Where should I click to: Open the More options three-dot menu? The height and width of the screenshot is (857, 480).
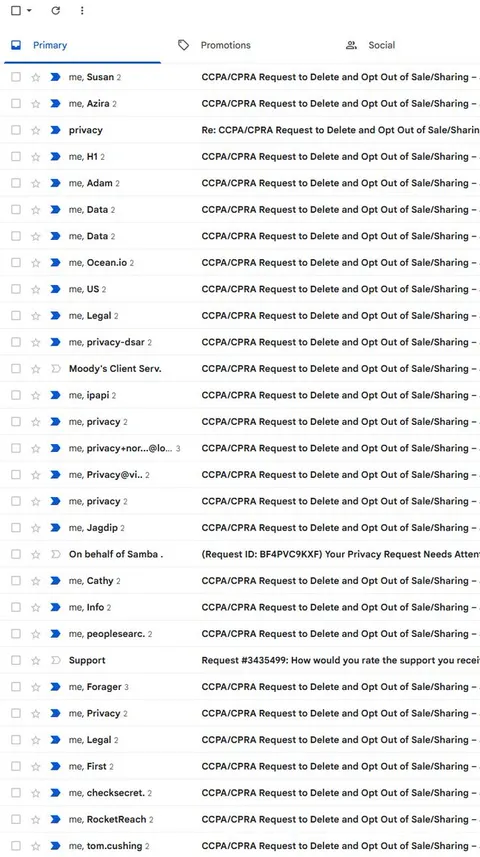pos(82,10)
